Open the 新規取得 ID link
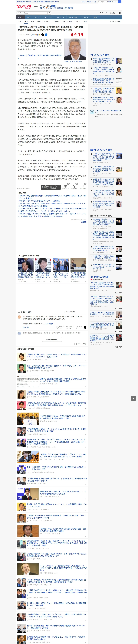The height and width of the screenshot is (644, 138). click(54, 6)
